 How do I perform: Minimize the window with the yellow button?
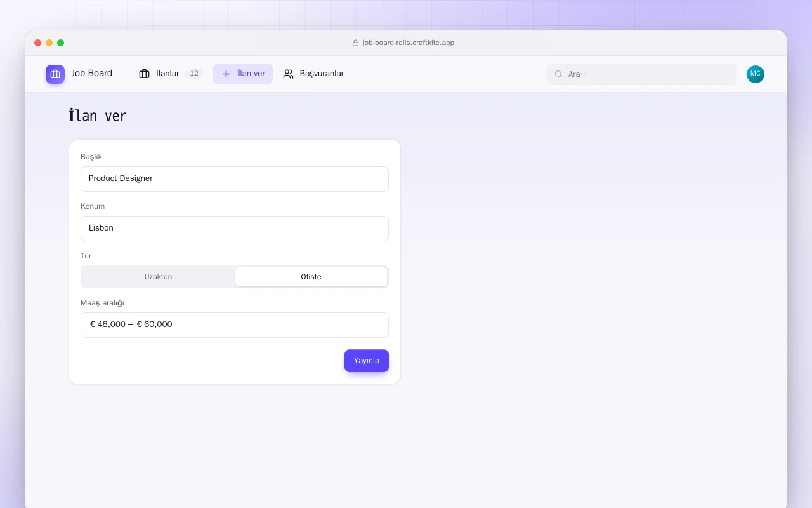click(x=49, y=43)
